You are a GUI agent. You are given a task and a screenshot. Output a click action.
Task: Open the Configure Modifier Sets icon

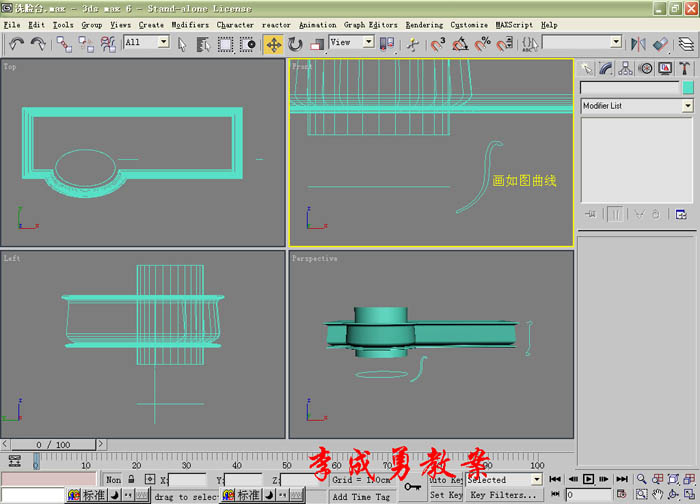tap(681, 215)
